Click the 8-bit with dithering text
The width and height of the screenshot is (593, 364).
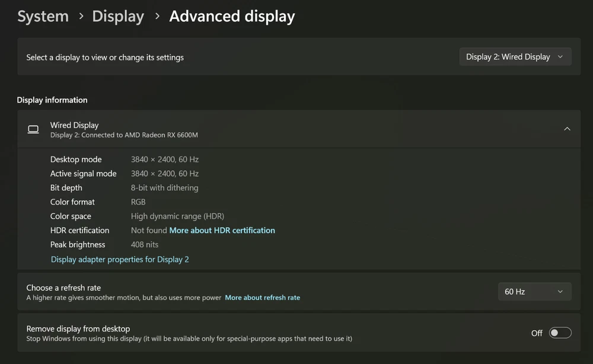pyautogui.click(x=165, y=188)
